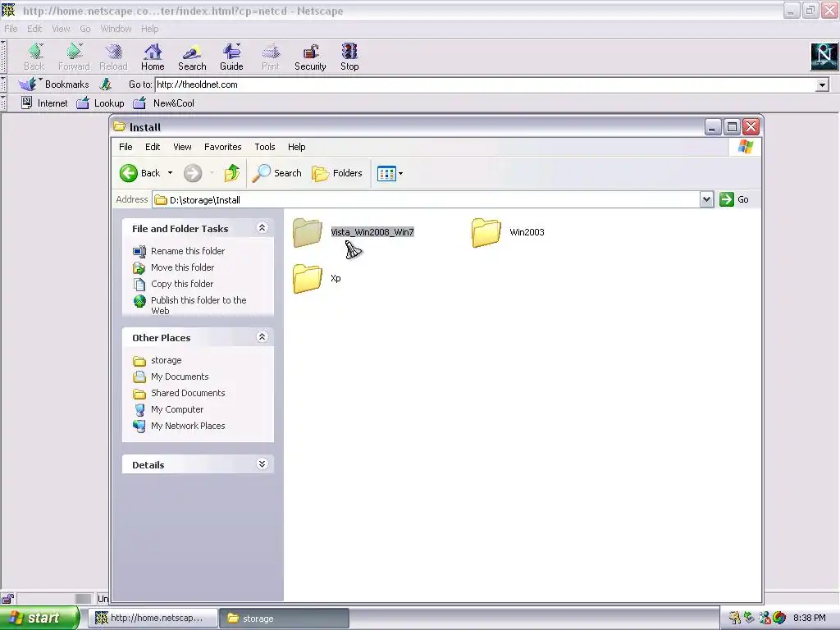Click Move this folder link
The image size is (840, 630).
tap(182, 267)
